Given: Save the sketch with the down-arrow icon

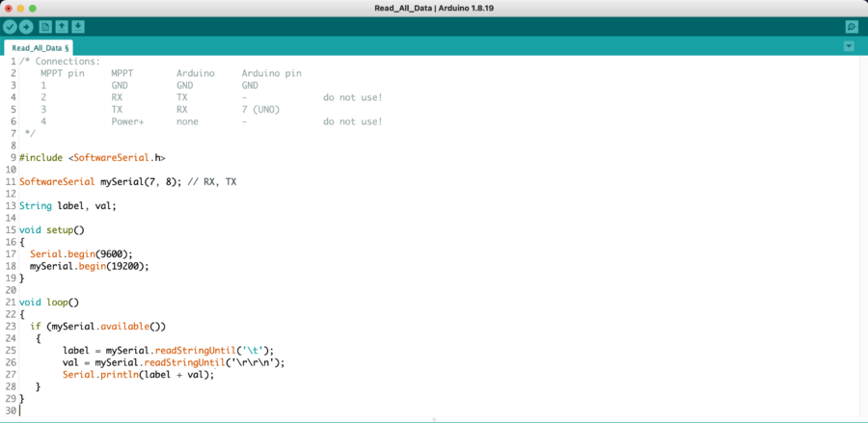Looking at the screenshot, I should [x=78, y=27].
